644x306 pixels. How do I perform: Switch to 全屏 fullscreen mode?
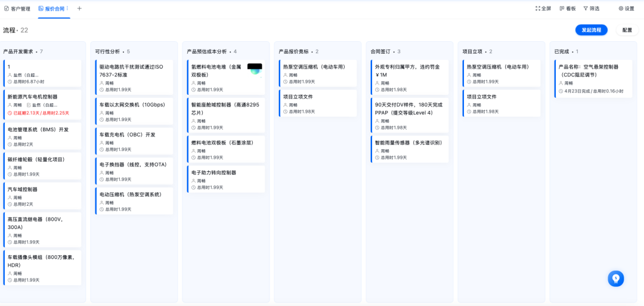[x=543, y=8]
